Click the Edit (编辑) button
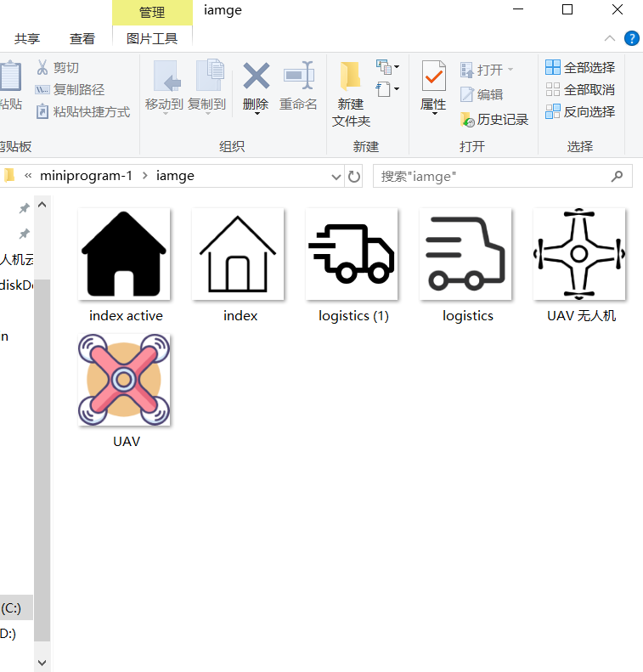Image resolution: width=643 pixels, height=672 pixels. coord(482,94)
